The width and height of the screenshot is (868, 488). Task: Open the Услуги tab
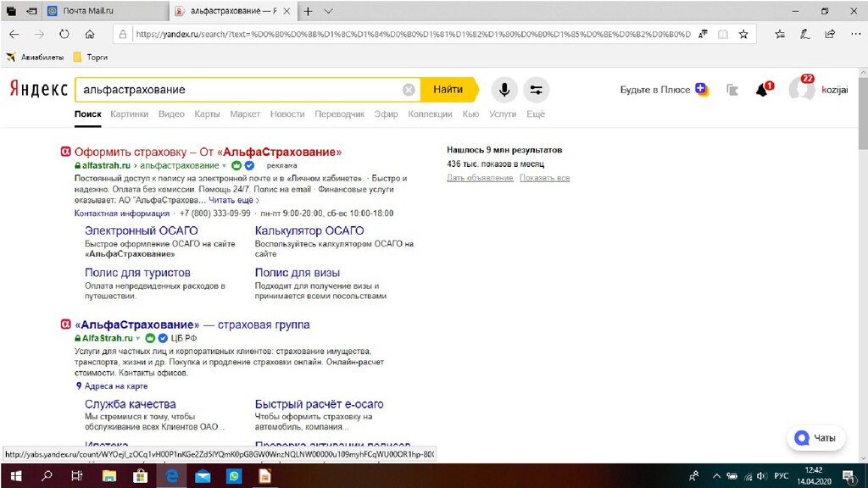(503, 114)
